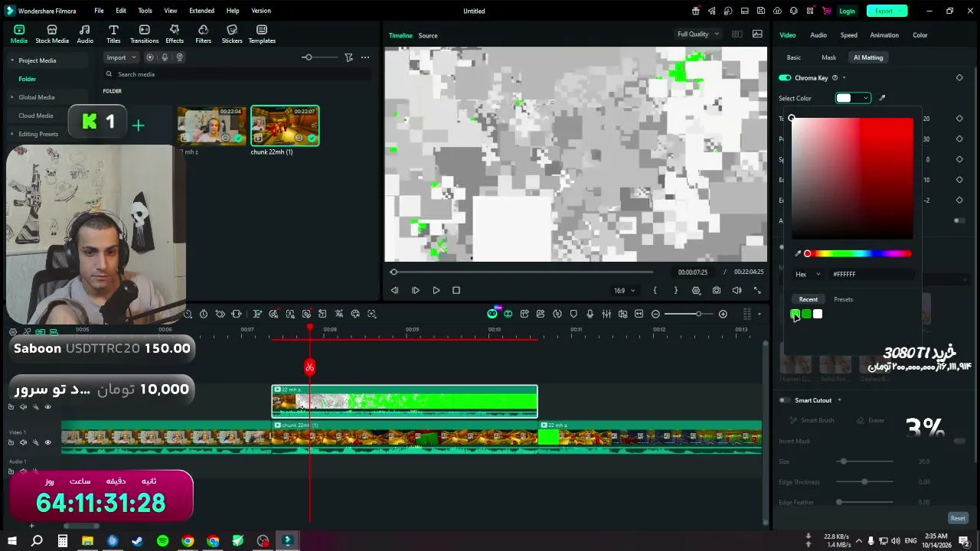Select the chunk 22mh (1) media thumbnail

coord(285,126)
